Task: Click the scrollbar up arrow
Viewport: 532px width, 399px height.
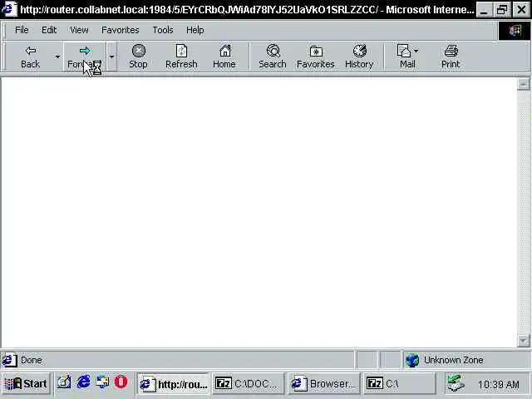Action: click(x=523, y=84)
